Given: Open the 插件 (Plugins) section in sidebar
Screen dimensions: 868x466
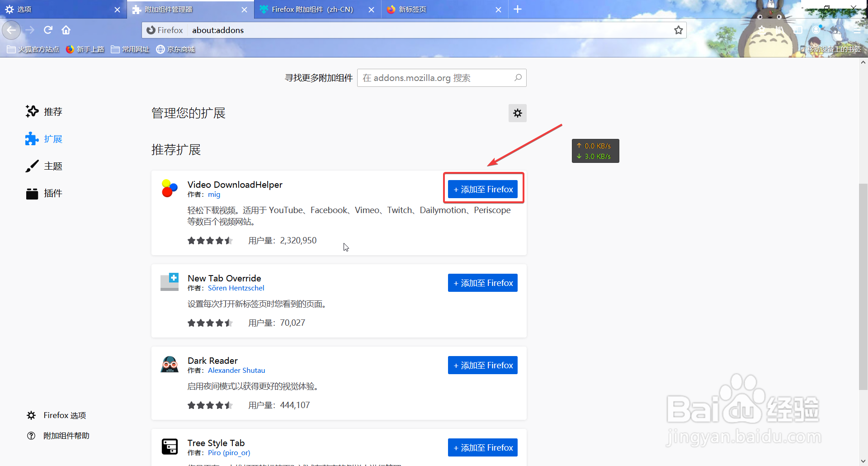Looking at the screenshot, I should pyautogui.click(x=52, y=193).
